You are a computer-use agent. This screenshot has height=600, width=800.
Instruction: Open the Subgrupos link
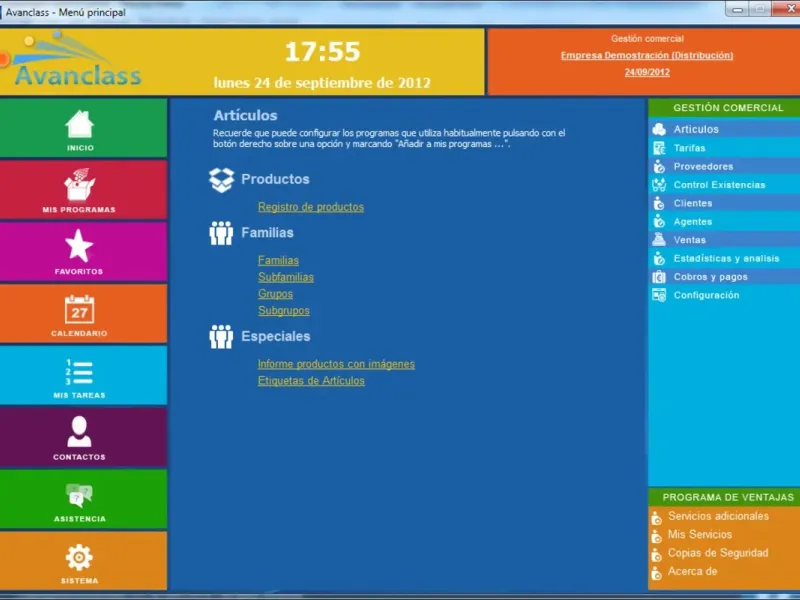pyautogui.click(x=284, y=311)
